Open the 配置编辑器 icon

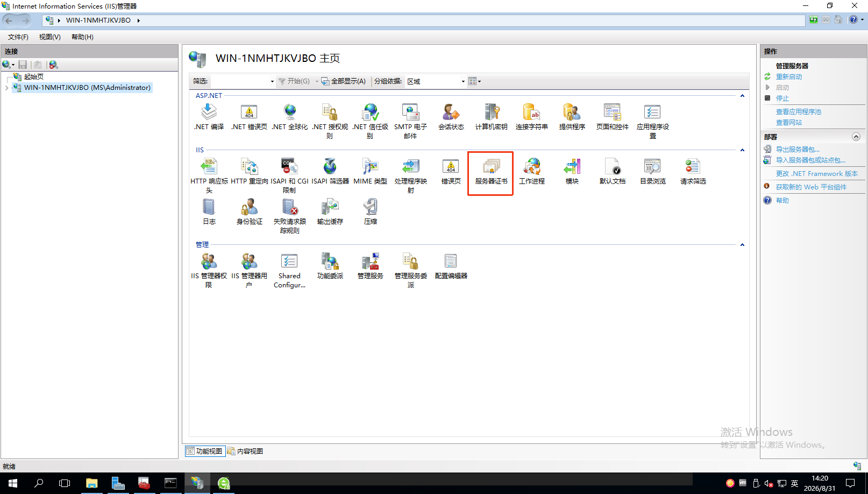click(x=451, y=266)
